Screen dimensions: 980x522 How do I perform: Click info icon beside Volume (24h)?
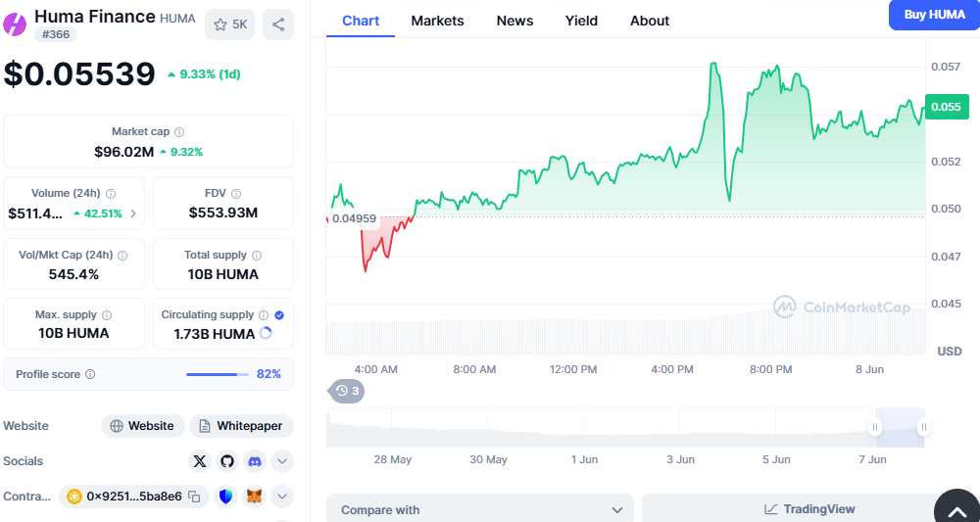[x=111, y=194]
